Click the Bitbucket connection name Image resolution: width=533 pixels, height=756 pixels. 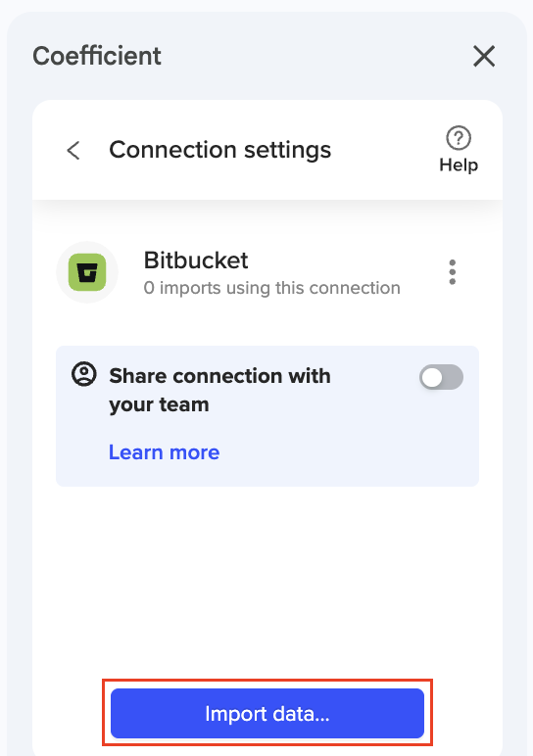pos(196,260)
